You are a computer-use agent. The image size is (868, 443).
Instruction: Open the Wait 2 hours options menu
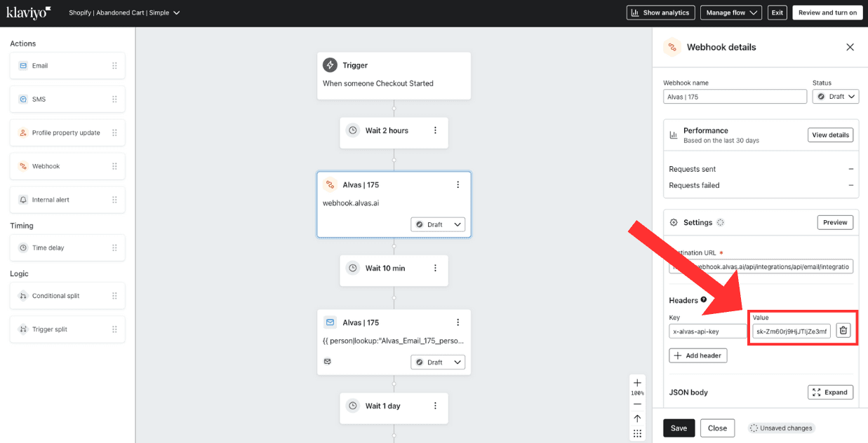point(435,130)
